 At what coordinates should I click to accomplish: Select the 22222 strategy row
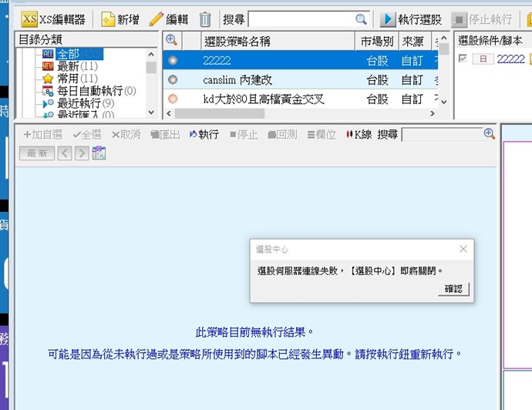coord(301,60)
